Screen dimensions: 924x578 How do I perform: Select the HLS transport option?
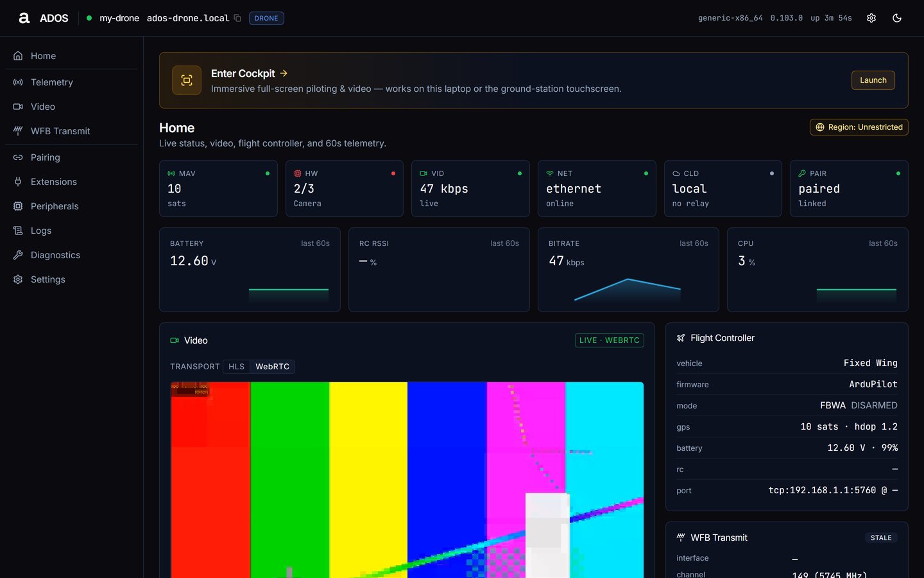[236, 367]
